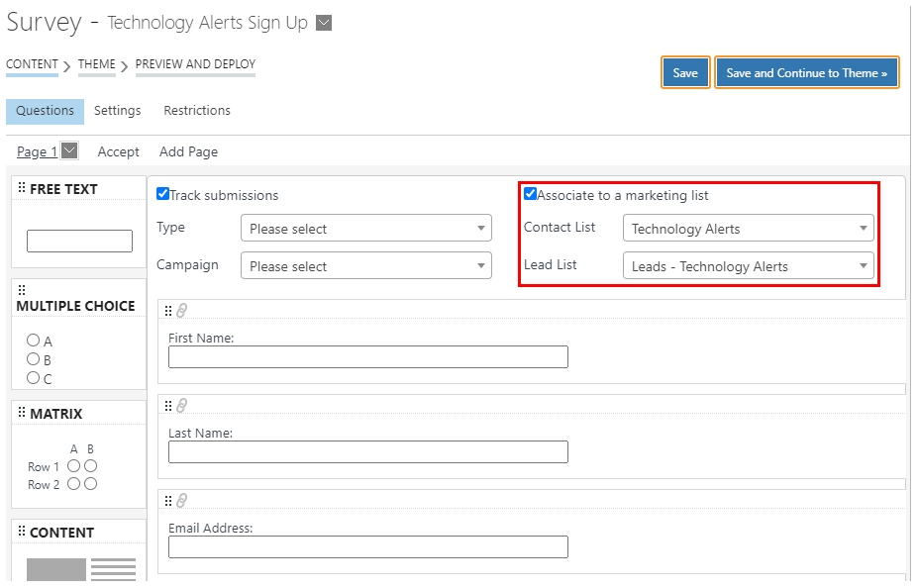Click the FREE TEXT grip handle icon
The height and width of the screenshot is (588, 918).
22,187
